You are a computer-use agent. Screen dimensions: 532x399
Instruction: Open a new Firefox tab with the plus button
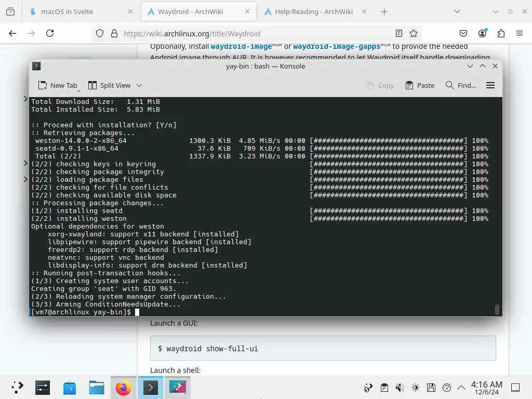(x=384, y=12)
